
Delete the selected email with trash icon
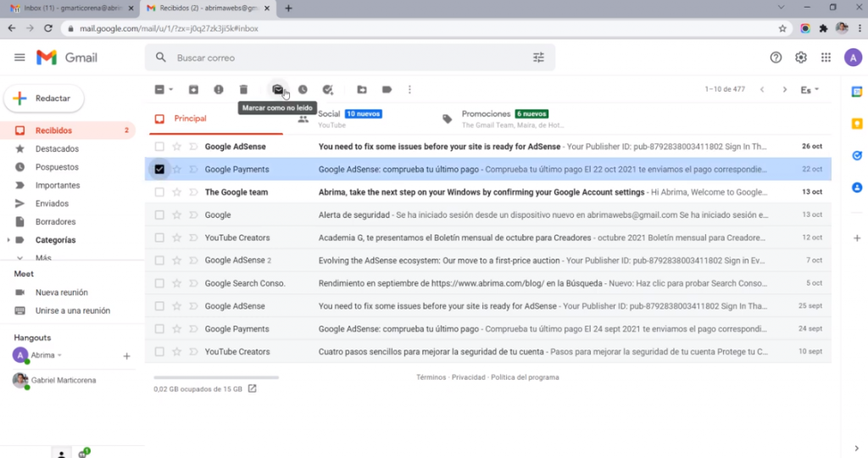243,90
